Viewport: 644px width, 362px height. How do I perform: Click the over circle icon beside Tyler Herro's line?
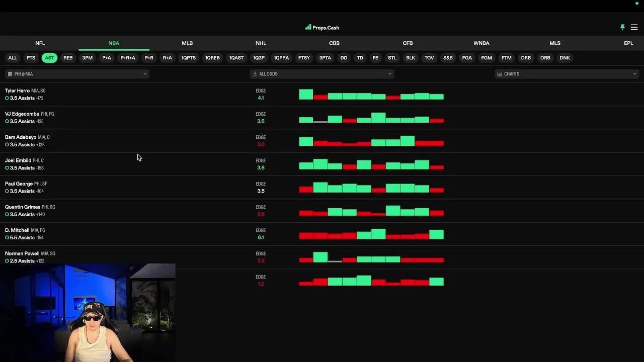pyautogui.click(x=7, y=98)
